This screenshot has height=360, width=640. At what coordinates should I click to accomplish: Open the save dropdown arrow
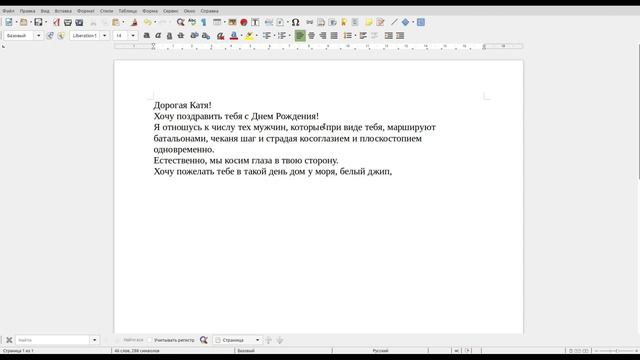(x=46, y=22)
